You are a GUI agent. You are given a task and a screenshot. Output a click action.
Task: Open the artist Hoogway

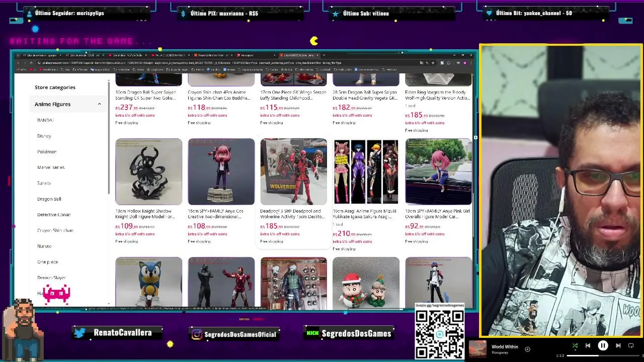coord(500,352)
